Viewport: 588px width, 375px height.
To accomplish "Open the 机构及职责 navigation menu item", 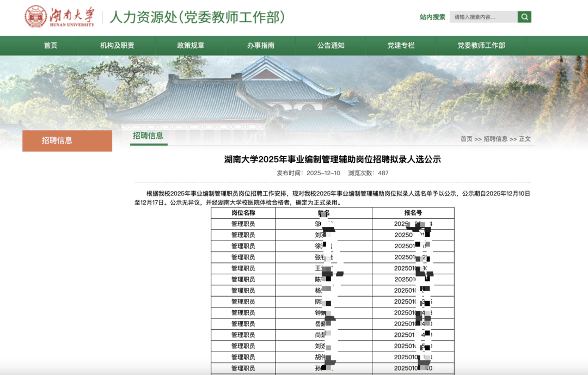I will pos(118,46).
